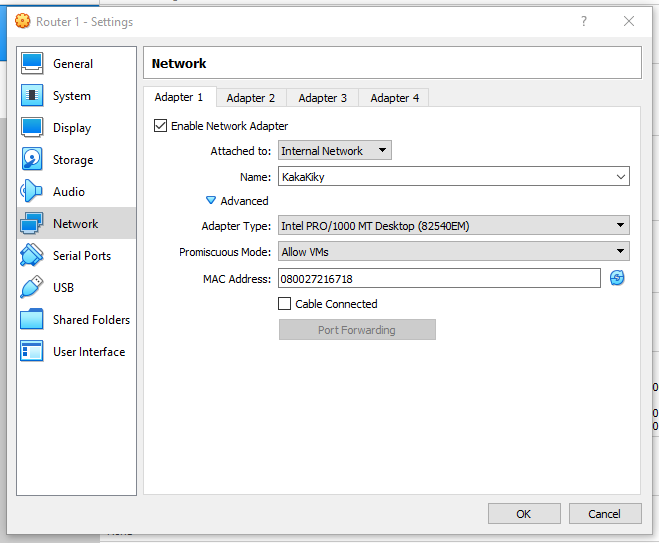Open the Display monitor icon
The image size is (659, 543).
tap(32, 127)
